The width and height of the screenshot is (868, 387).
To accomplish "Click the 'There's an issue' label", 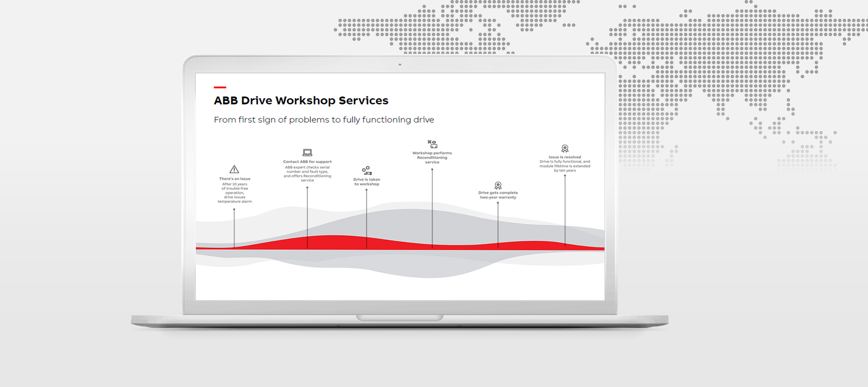I will pos(235,179).
